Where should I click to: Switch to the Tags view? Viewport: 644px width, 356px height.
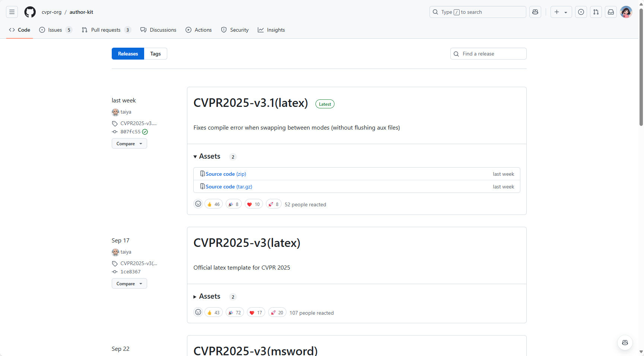tap(155, 54)
